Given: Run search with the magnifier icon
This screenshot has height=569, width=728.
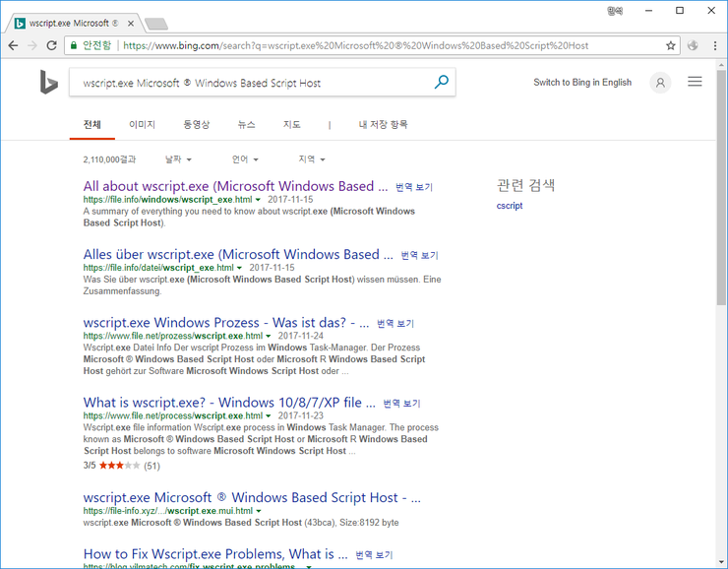Looking at the screenshot, I should click(441, 83).
